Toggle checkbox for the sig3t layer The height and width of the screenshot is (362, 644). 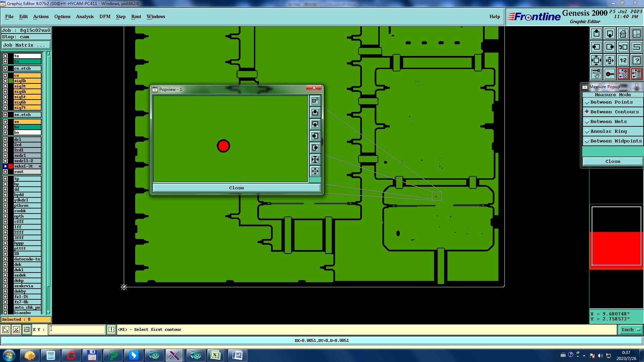coord(5,86)
